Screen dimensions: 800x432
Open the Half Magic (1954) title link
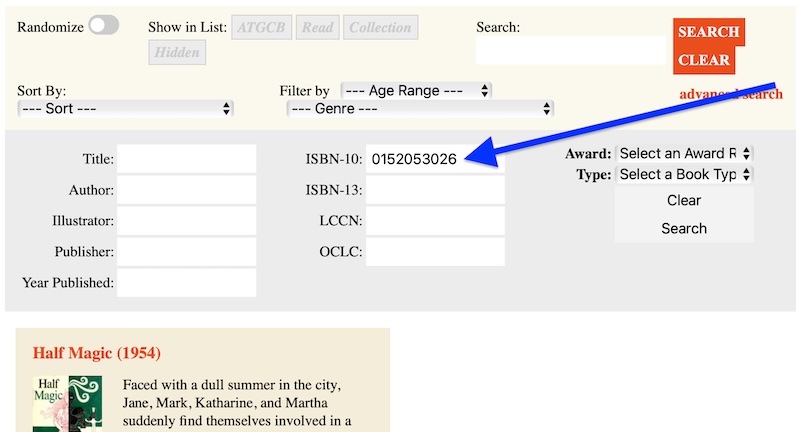[97, 353]
